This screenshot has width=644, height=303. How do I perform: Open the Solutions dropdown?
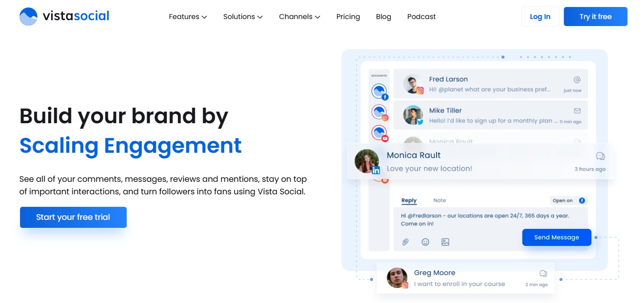pyautogui.click(x=242, y=17)
